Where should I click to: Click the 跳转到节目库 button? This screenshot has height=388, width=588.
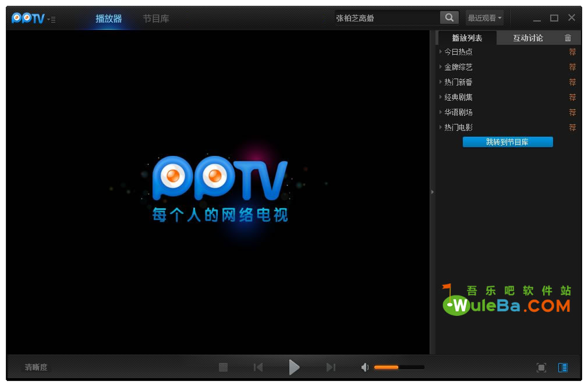508,142
